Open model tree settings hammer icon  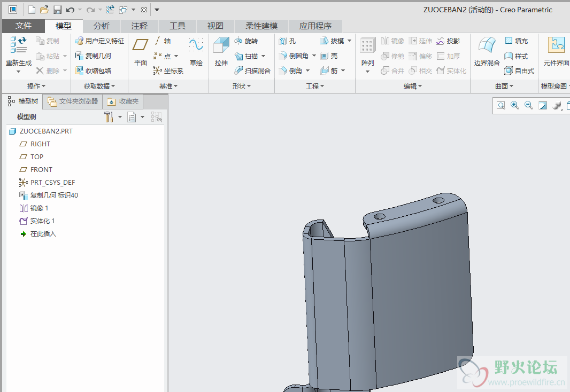109,117
